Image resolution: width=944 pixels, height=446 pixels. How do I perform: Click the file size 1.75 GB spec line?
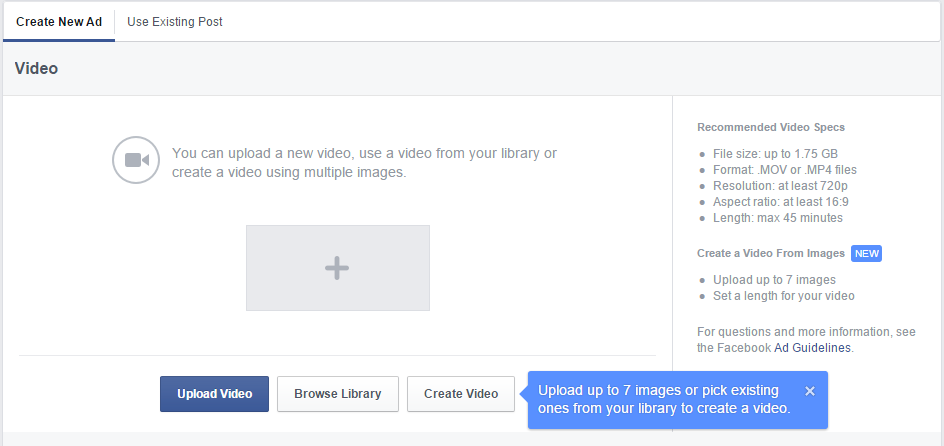pos(775,154)
